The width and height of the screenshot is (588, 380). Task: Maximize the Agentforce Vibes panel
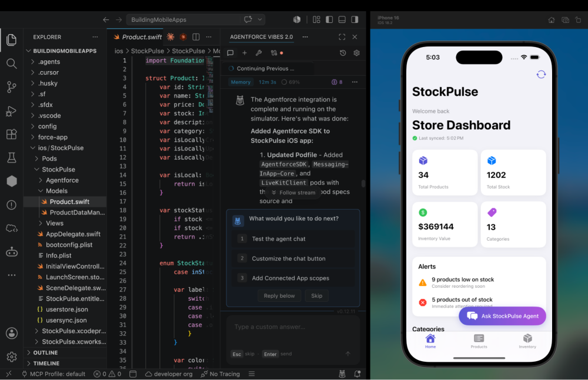(x=342, y=37)
